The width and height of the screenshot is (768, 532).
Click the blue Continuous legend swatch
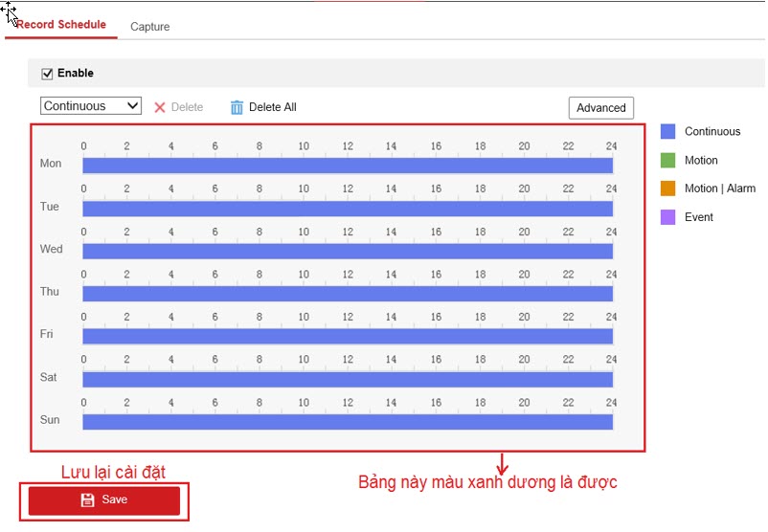667,132
